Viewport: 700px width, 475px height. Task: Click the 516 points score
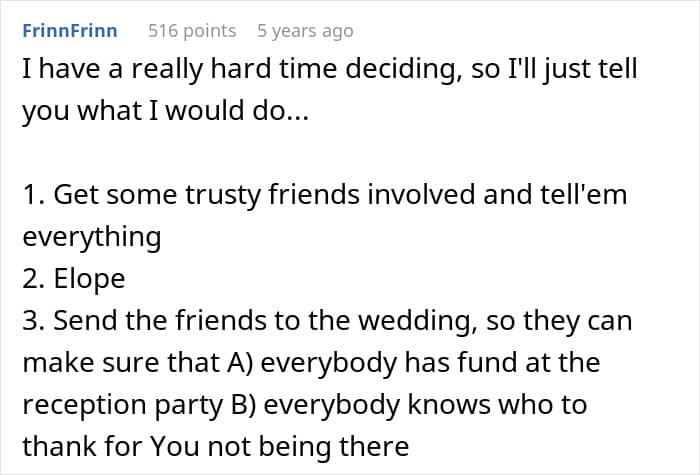pyautogui.click(x=192, y=31)
